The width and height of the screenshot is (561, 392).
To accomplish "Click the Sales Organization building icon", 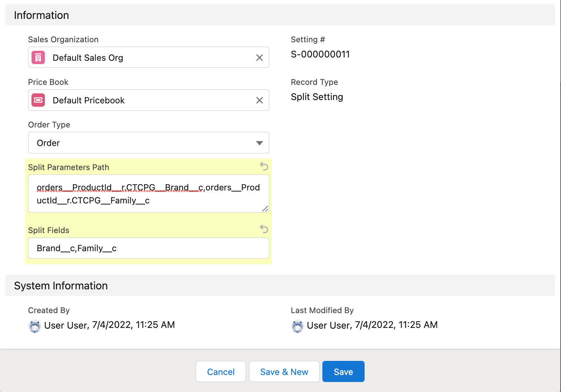I will coord(38,57).
